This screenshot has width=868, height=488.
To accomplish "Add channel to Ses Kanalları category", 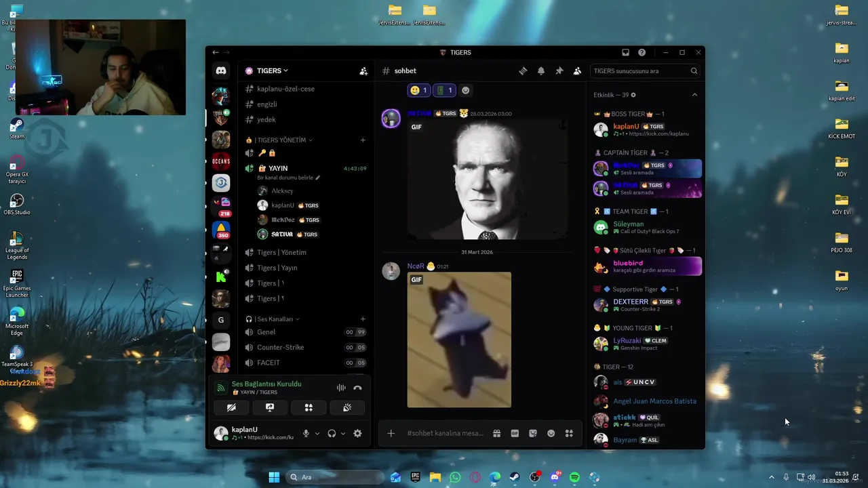I will 363,319.
